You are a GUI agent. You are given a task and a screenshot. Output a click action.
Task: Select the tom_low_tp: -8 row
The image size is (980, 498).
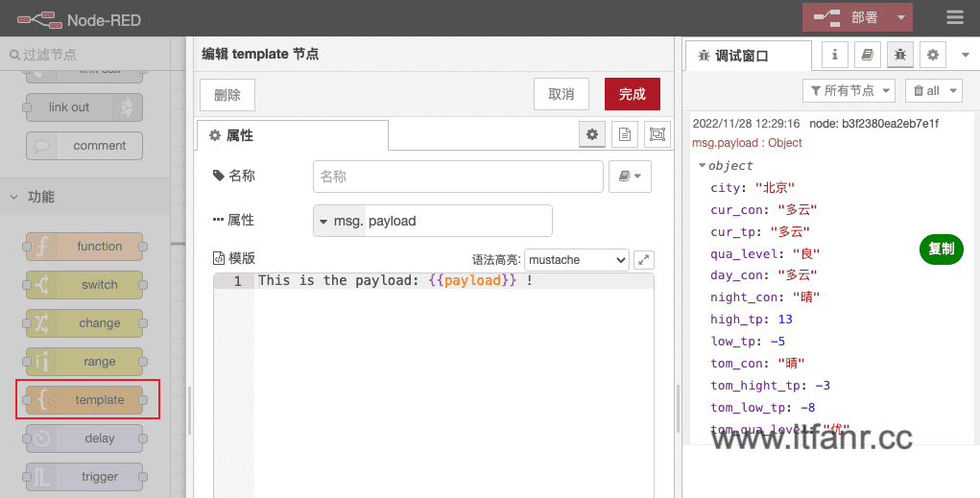pyautogui.click(x=762, y=408)
